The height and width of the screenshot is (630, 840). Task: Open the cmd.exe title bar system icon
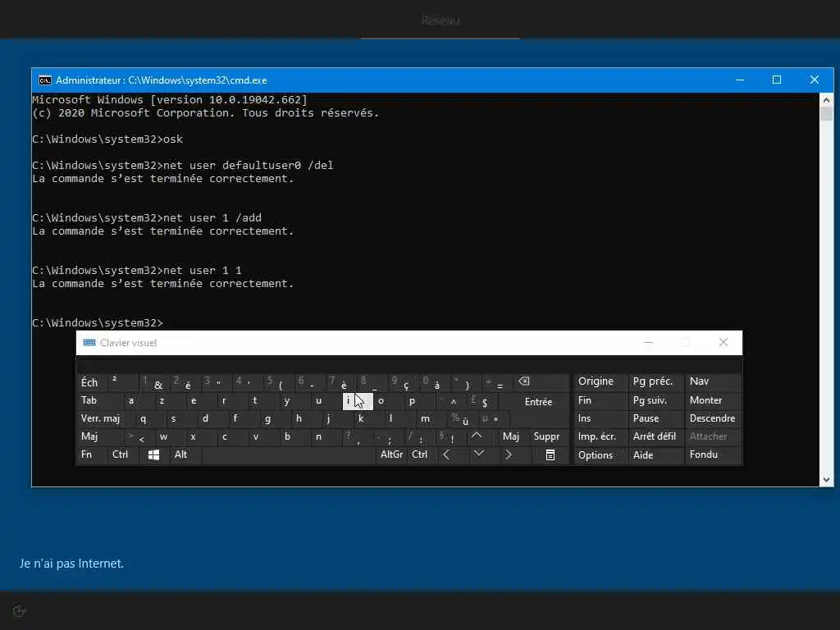click(45, 80)
